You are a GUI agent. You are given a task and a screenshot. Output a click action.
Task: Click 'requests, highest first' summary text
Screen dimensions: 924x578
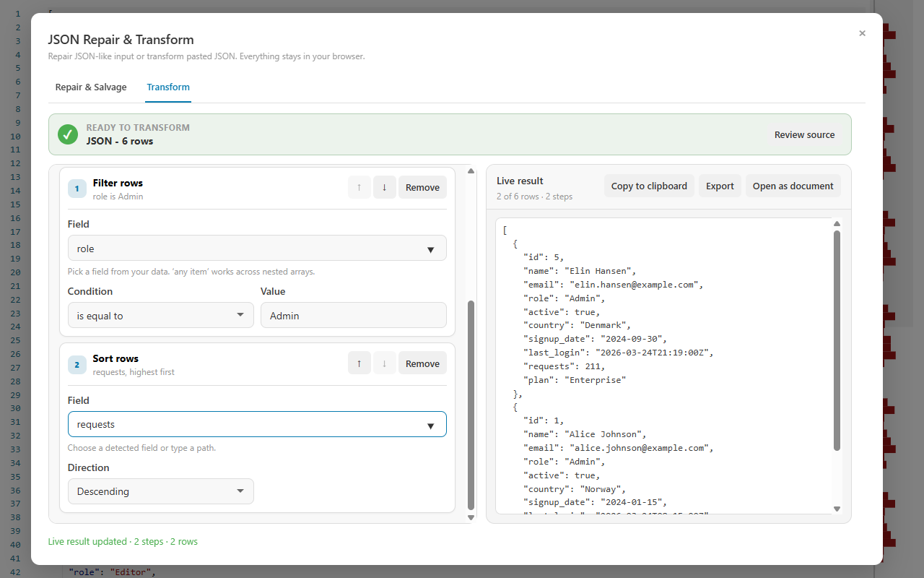[134, 372]
